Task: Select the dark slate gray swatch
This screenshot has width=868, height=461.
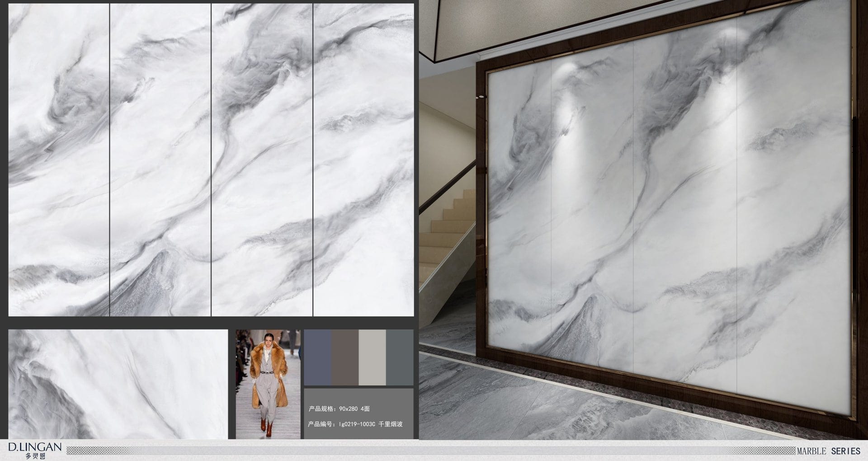Action: click(400, 357)
